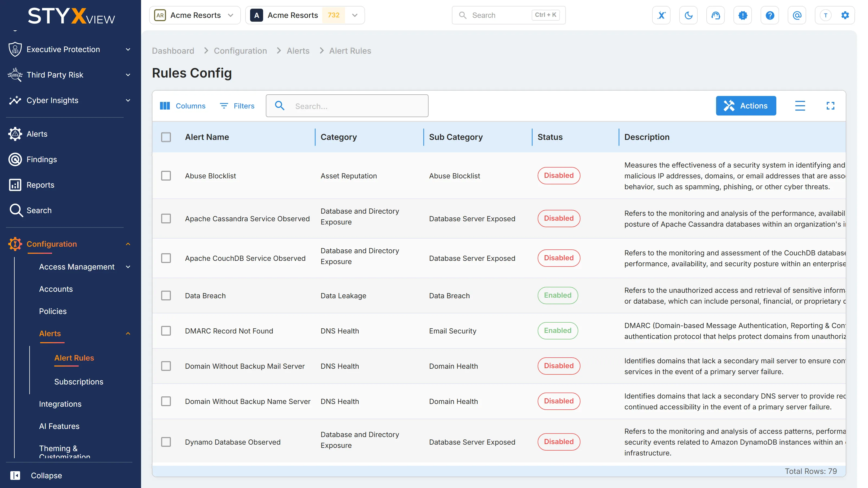The width and height of the screenshot is (868, 488).
Task: Click the Columns grid icon
Action: 164,106
